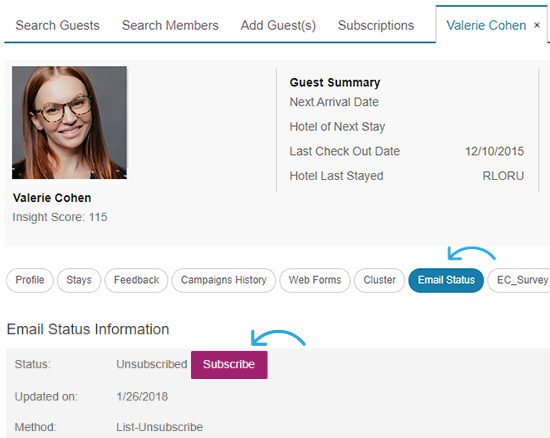Viewport: 550px width, 438px height.
Task: Open the Add Guest(s) tab
Action: click(x=278, y=26)
